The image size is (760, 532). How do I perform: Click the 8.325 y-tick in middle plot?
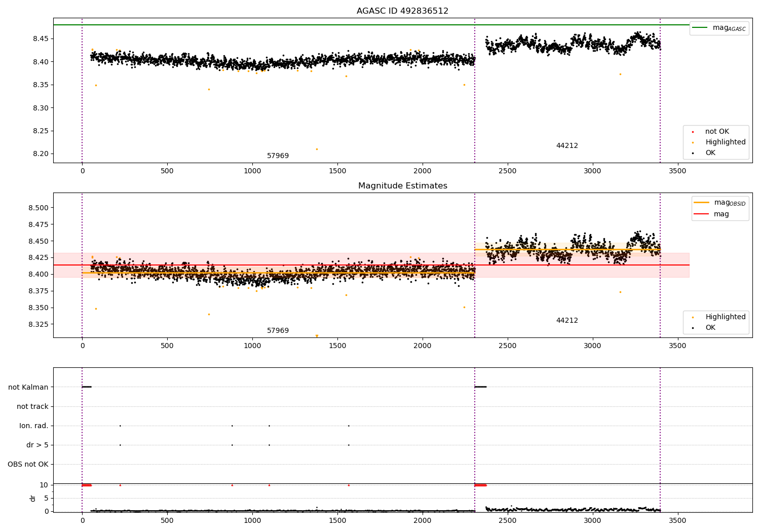point(39,325)
